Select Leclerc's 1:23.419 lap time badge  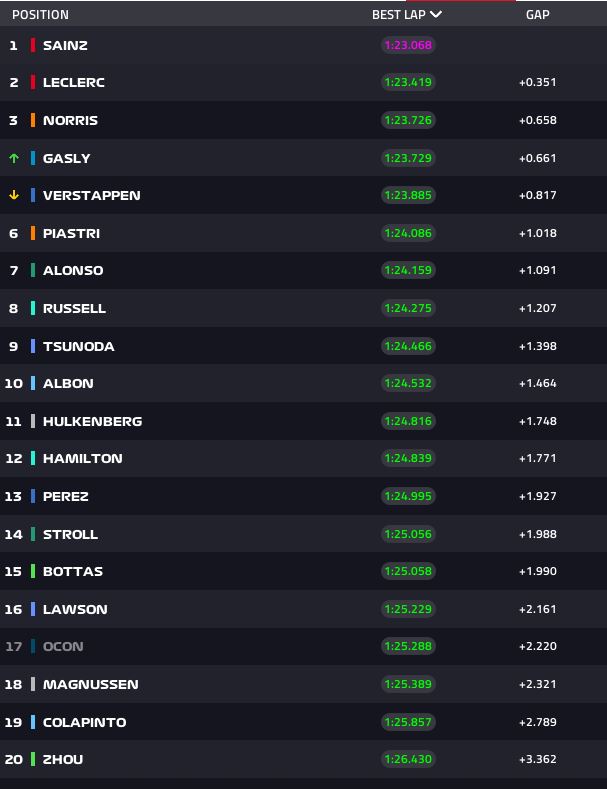point(407,82)
